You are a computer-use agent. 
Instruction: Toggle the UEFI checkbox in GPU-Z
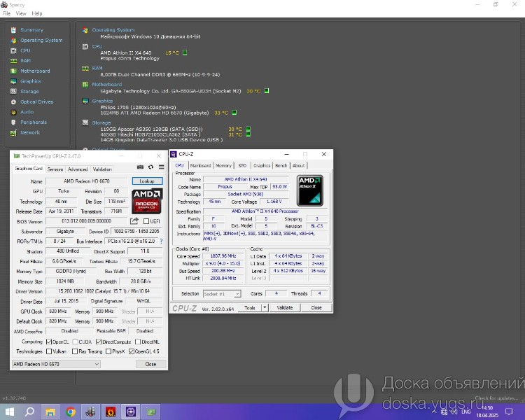tap(146, 221)
